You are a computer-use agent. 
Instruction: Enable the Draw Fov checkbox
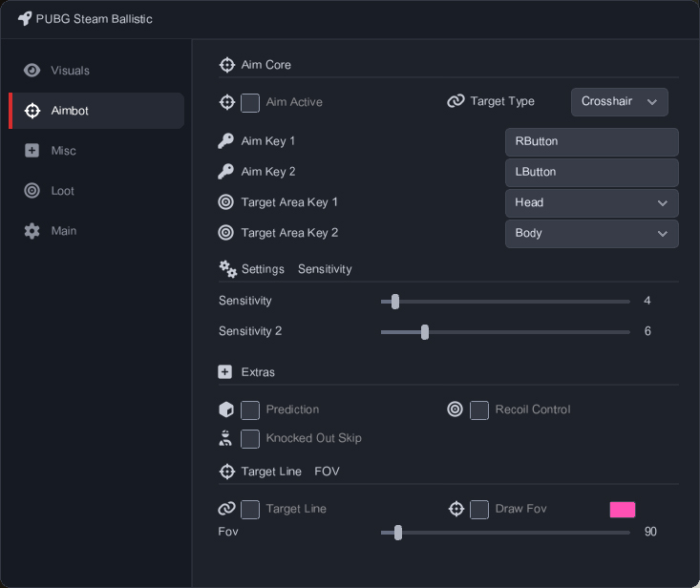click(479, 510)
